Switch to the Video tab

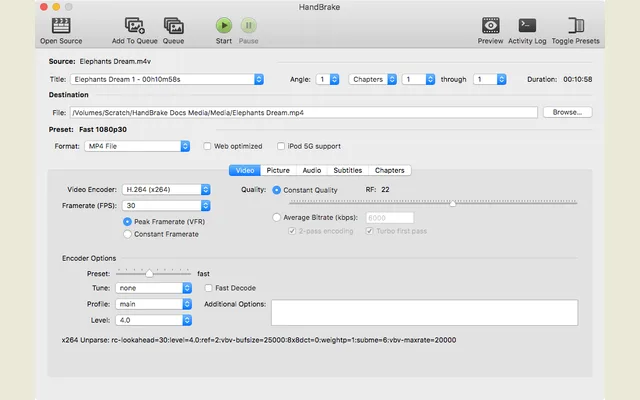coord(245,170)
